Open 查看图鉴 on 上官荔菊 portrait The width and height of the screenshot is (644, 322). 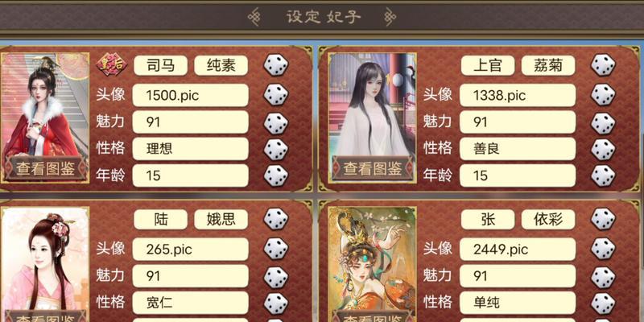coord(373,168)
